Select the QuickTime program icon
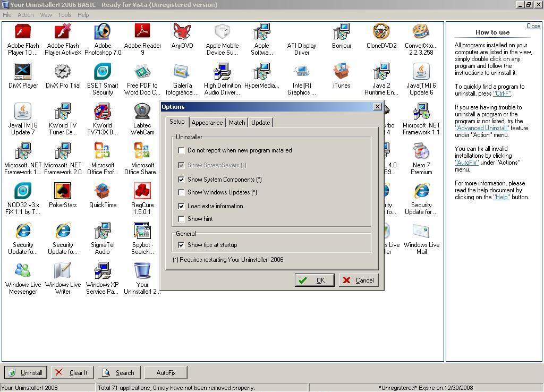The height and width of the screenshot is (392, 544). pyautogui.click(x=102, y=191)
